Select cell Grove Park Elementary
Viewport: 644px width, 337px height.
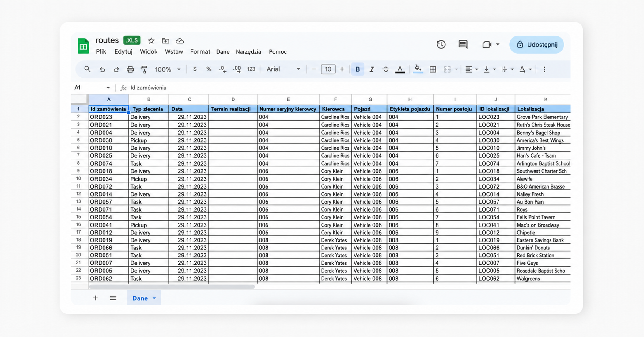543,117
